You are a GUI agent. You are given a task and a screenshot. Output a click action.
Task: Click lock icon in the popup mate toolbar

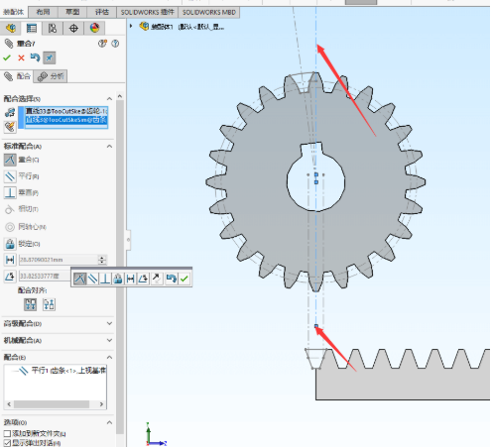pyautogui.click(x=118, y=279)
